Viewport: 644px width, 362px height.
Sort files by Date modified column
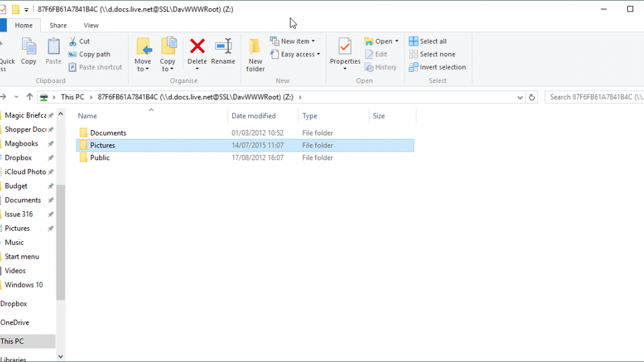254,116
